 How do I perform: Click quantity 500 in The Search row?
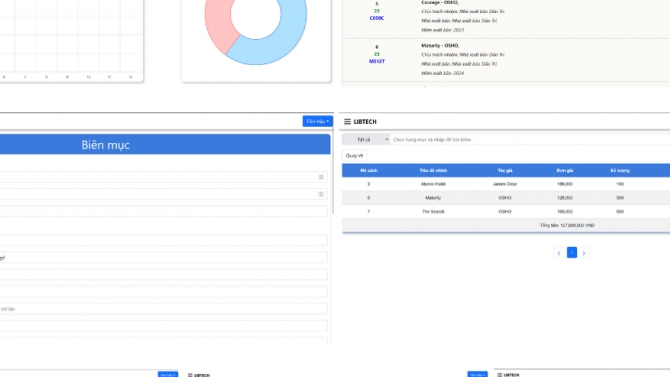620,212
